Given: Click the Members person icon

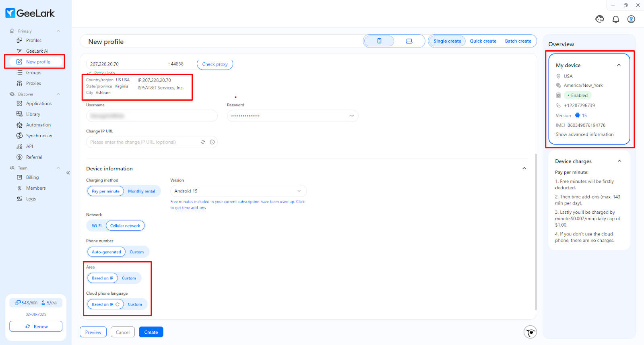Looking at the screenshot, I should (x=19, y=188).
